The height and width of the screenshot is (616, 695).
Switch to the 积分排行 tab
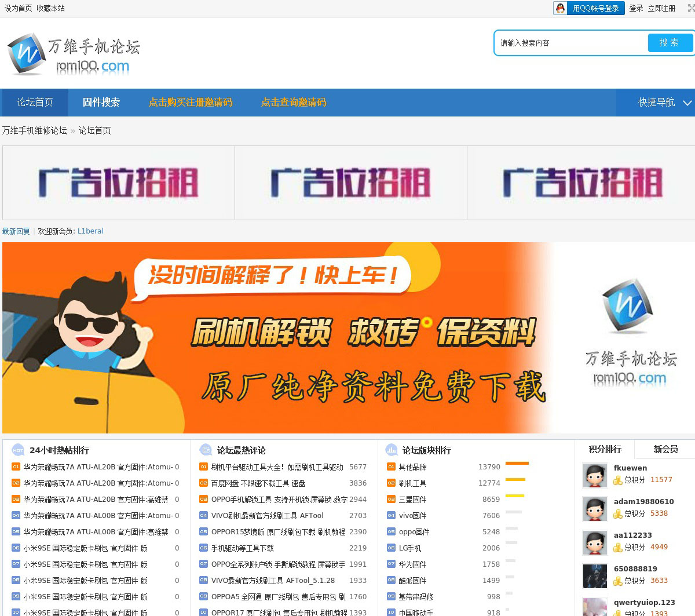point(605,449)
